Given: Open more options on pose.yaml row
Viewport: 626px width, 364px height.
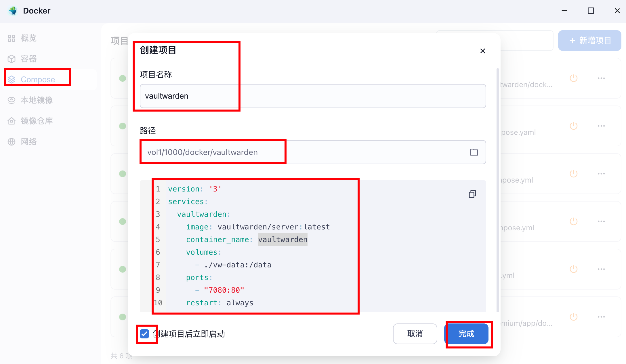Looking at the screenshot, I should [x=601, y=126].
